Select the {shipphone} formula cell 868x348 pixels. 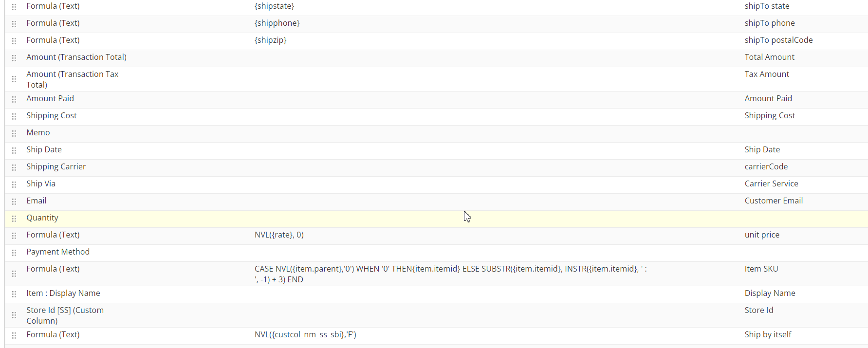click(x=277, y=23)
